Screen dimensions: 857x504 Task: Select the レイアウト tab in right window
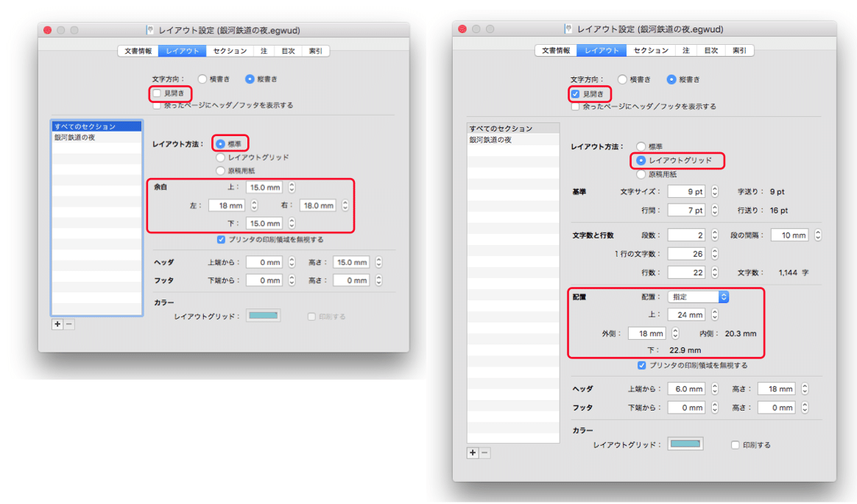pyautogui.click(x=602, y=50)
